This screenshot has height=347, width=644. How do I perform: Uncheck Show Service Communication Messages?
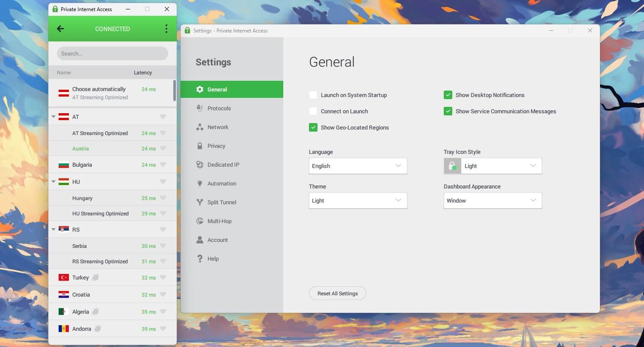click(448, 111)
